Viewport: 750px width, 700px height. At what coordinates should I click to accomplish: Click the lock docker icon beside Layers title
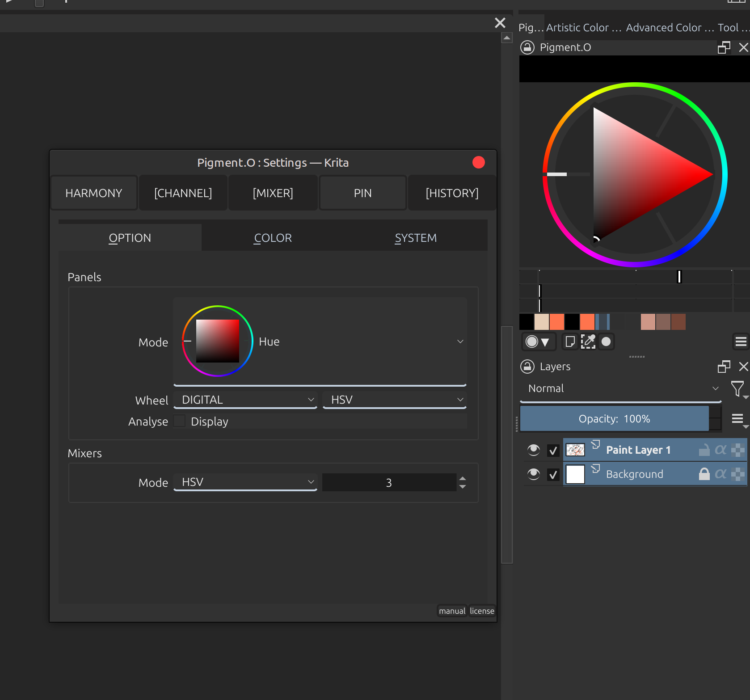(x=527, y=367)
